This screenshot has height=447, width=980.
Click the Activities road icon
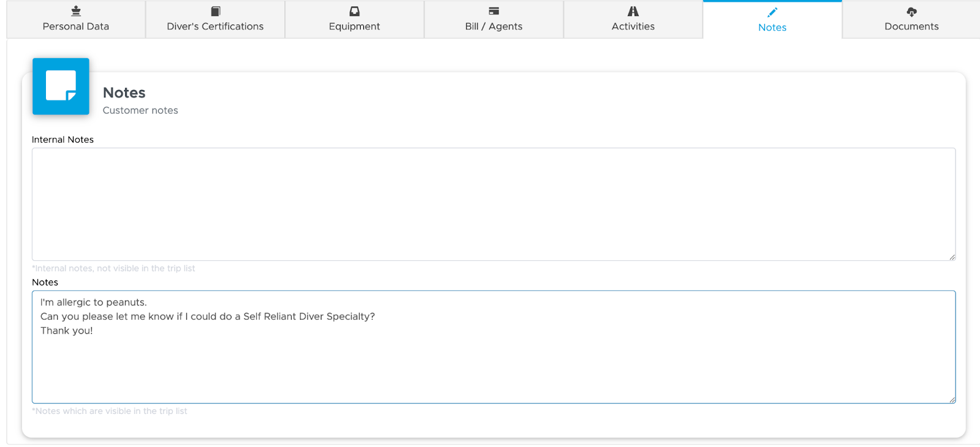(x=633, y=11)
